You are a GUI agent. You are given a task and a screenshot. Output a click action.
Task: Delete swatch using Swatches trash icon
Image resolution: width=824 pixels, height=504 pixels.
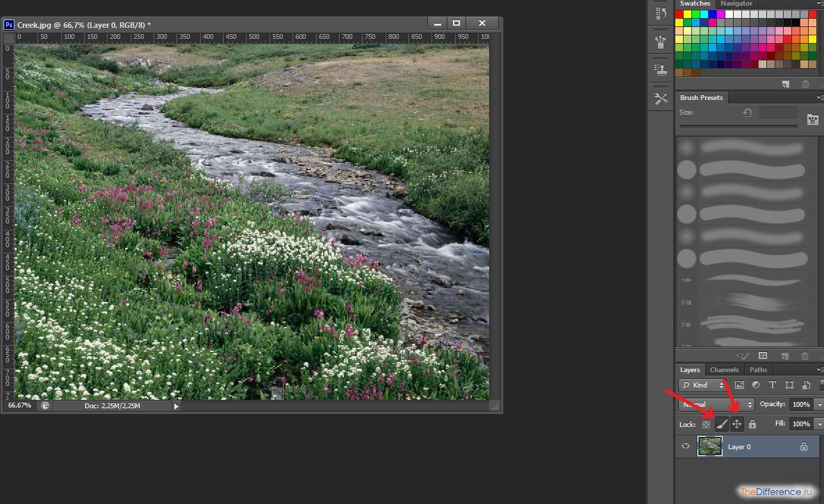[x=805, y=84]
